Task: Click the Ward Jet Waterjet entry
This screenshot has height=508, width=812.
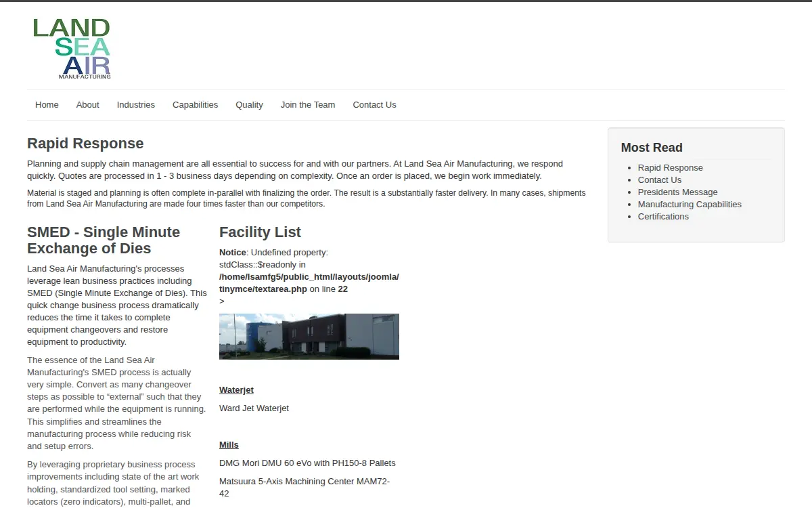Action: click(254, 408)
